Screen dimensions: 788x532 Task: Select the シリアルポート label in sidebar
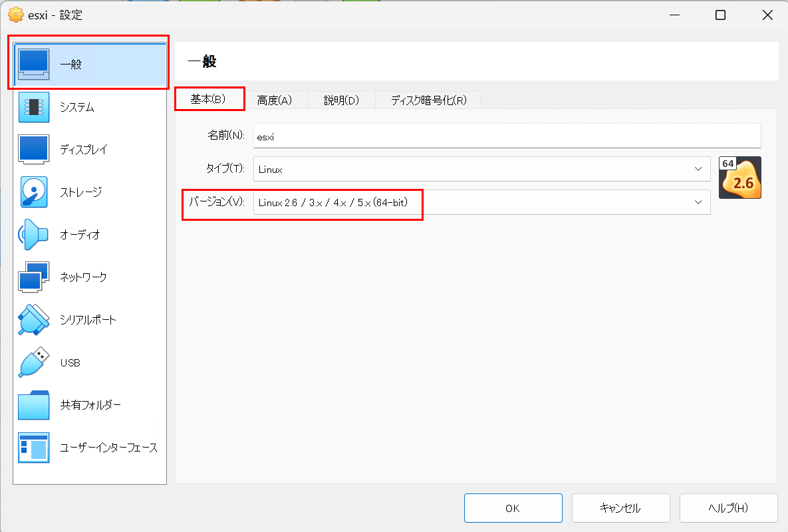coord(88,319)
